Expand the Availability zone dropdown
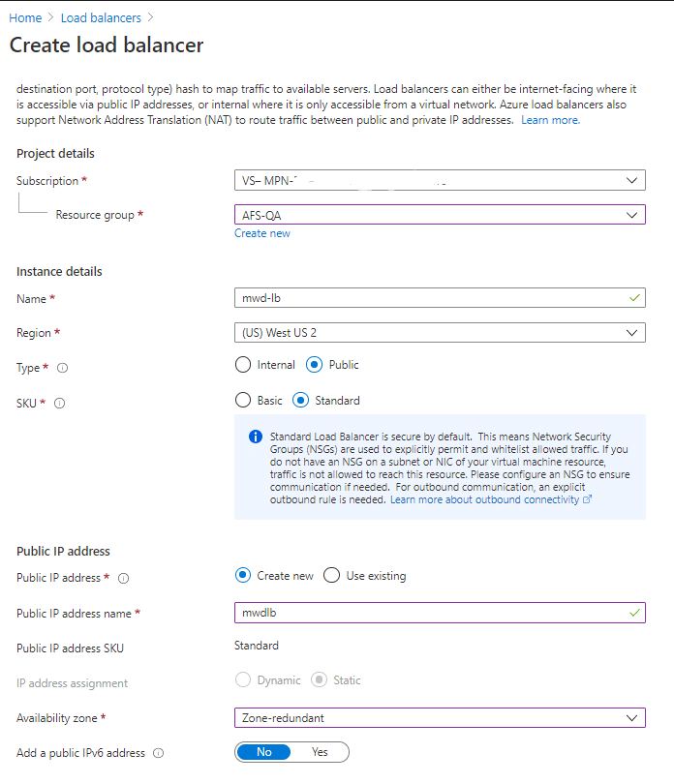Viewport: 674px width, 784px height. point(440,718)
